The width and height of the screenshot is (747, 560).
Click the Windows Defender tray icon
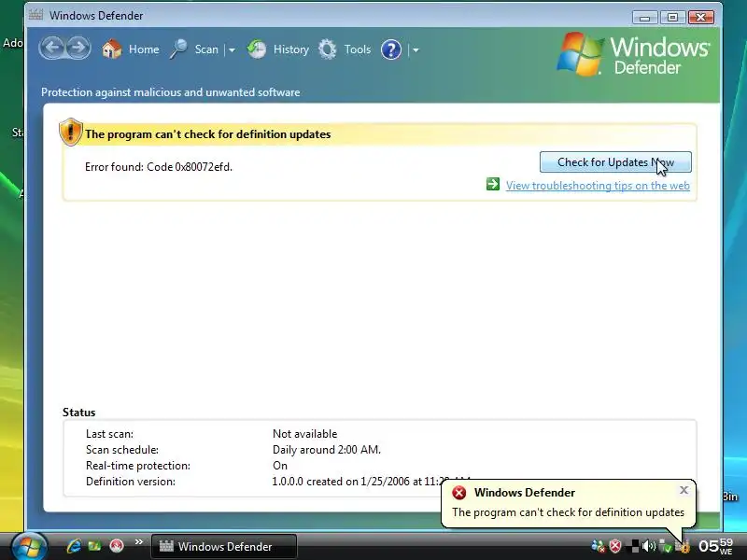684,547
